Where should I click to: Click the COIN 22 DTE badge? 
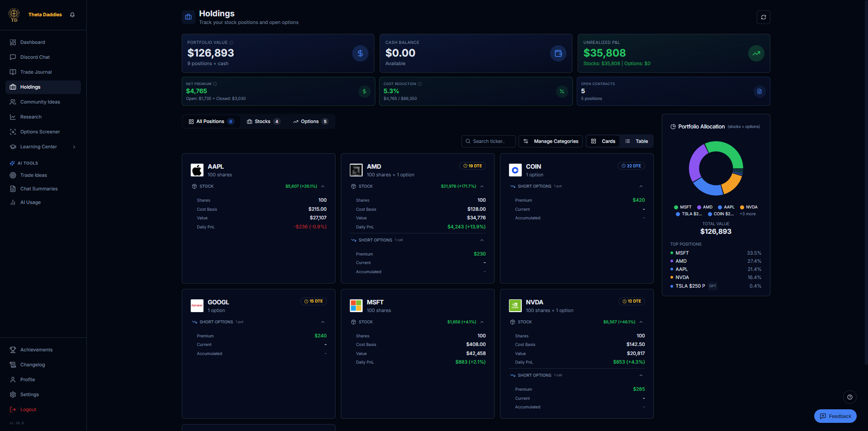pos(631,166)
